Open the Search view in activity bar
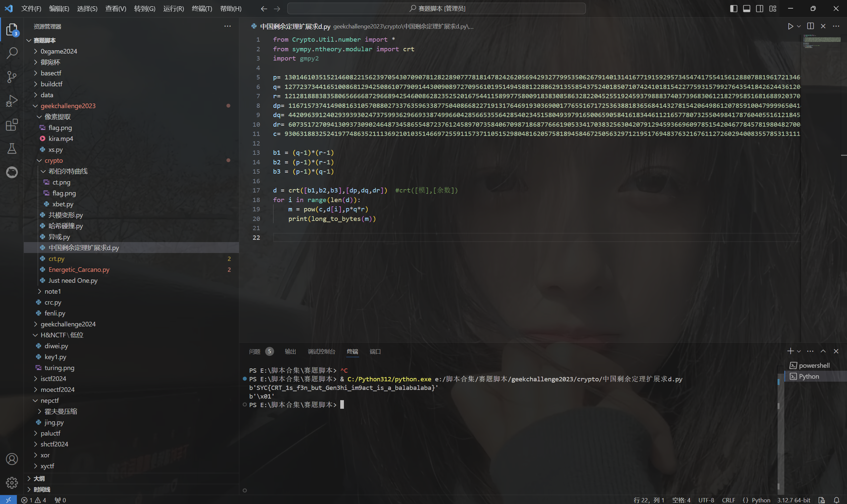 [12, 53]
